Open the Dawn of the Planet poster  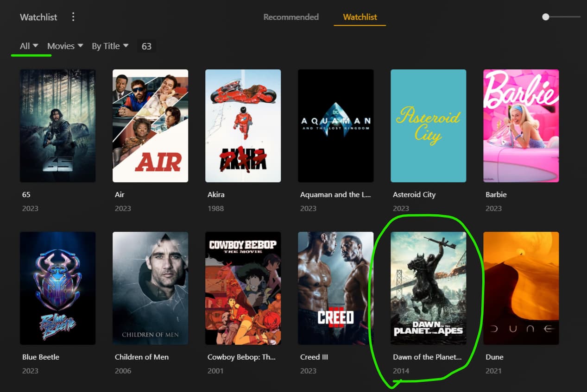[x=429, y=288]
